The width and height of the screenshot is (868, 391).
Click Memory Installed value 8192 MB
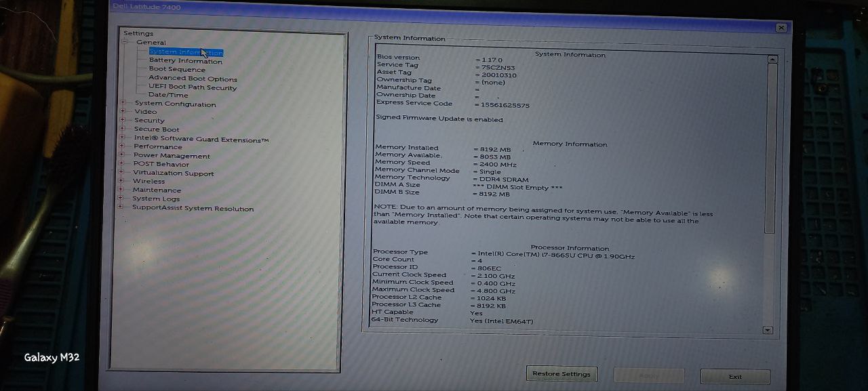coord(495,150)
